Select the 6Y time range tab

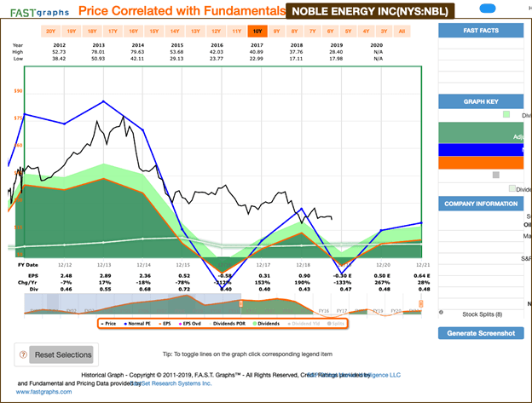[x=331, y=32]
